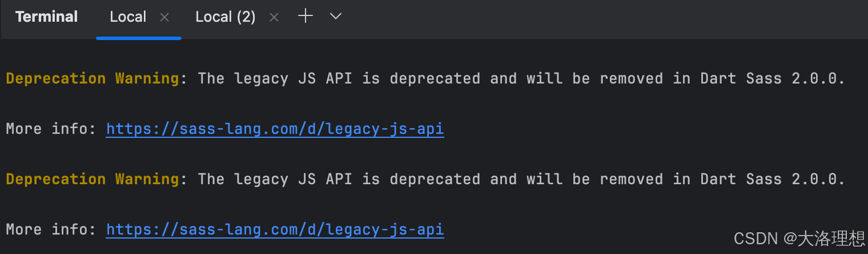
Task: Click the second yellow Deprecation Warning label
Action: tap(93, 179)
